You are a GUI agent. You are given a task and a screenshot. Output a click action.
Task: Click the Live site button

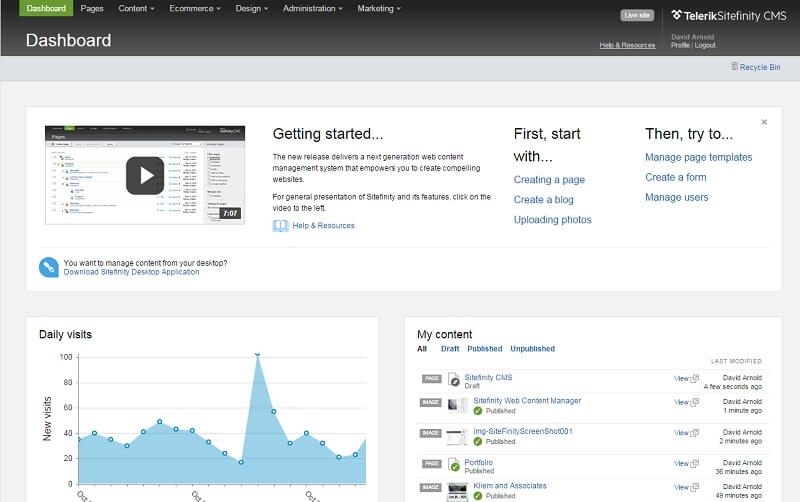click(x=637, y=15)
